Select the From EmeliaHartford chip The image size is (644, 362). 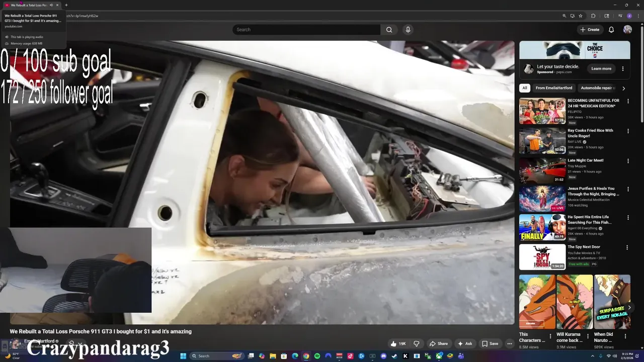point(554,88)
